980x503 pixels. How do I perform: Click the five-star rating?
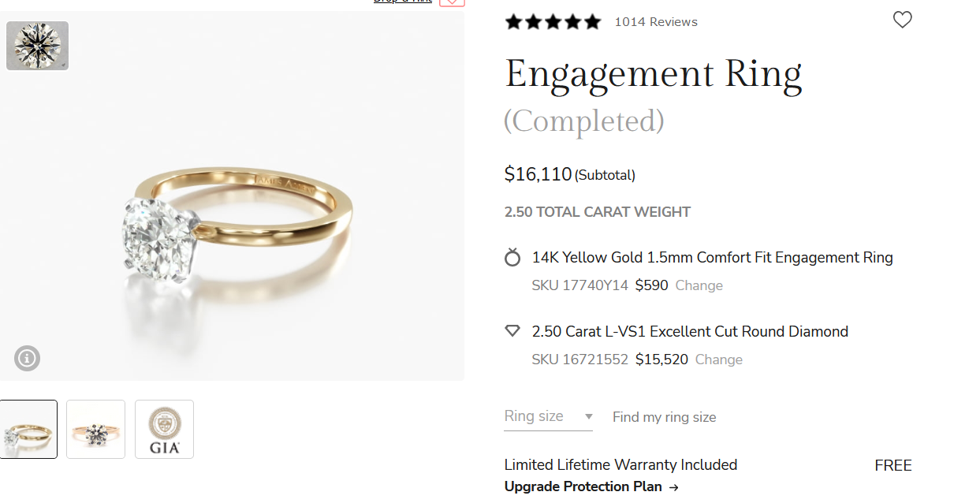pos(553,22)
